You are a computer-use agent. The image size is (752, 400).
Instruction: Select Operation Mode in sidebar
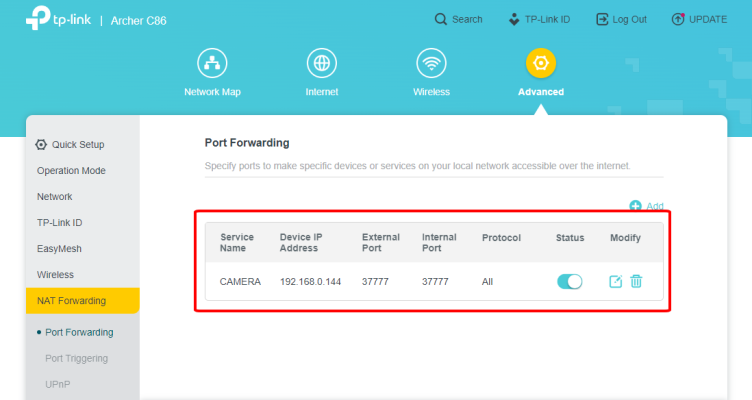pos(71,171)
